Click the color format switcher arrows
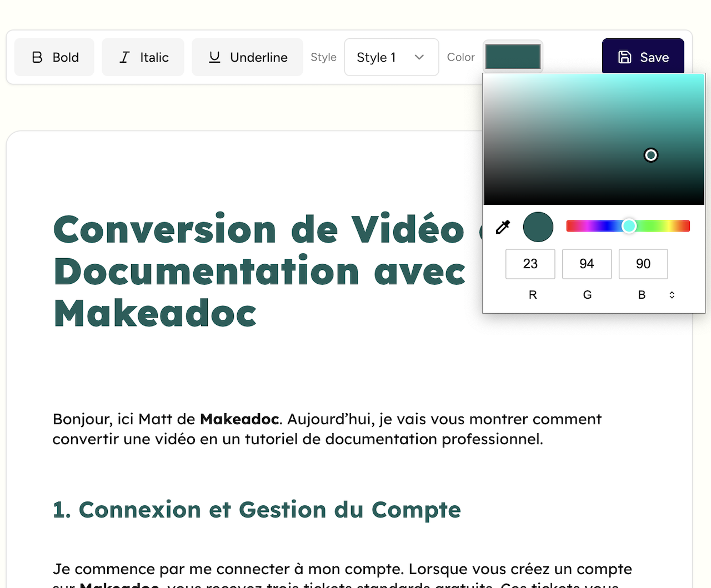Screen dimensions: 711x588 click(x=672, y=295)
